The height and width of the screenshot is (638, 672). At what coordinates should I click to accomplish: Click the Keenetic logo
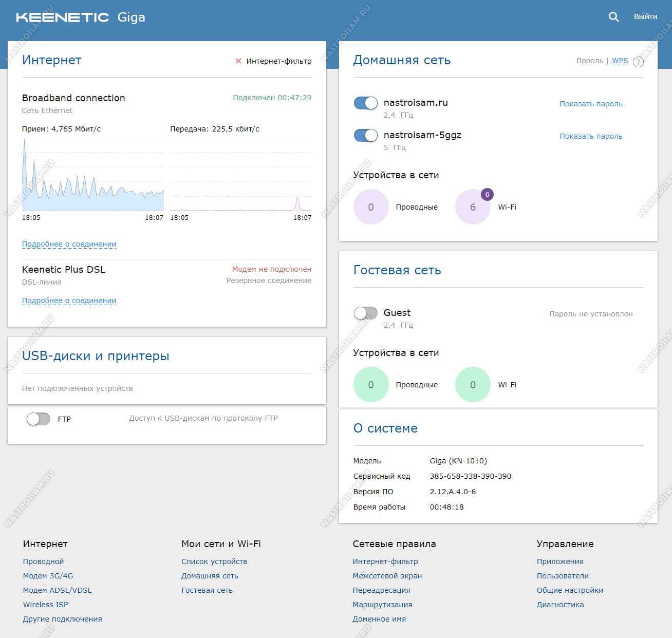63,17
